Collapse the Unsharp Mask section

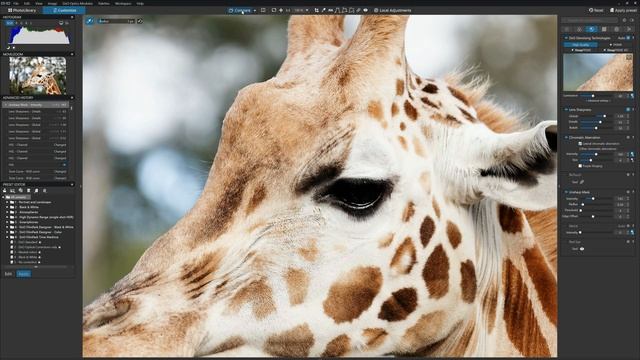(x=566, y=192)
